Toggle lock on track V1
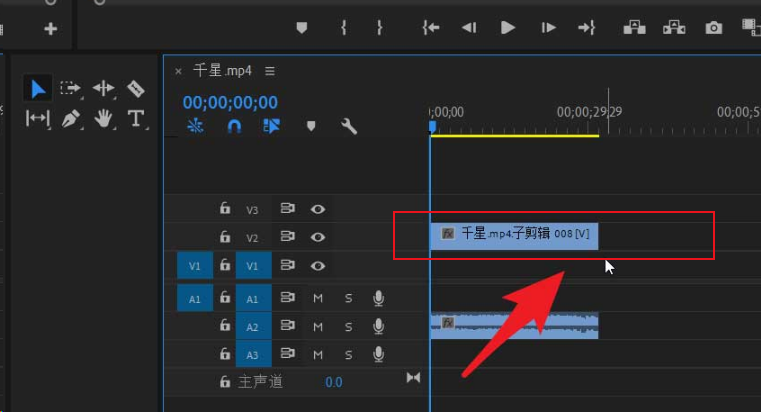Image resolution: width=761 pixels, height=412 pixels. click(225, 266)
